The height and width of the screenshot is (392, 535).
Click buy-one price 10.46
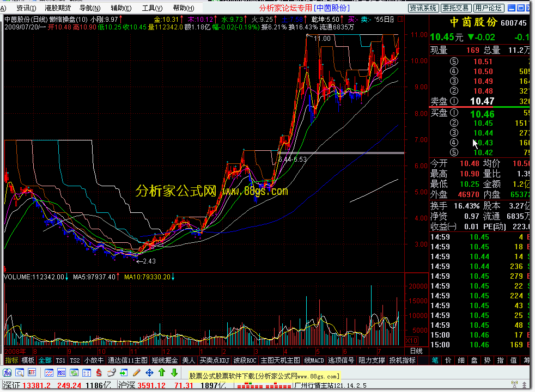click(482, 114)
